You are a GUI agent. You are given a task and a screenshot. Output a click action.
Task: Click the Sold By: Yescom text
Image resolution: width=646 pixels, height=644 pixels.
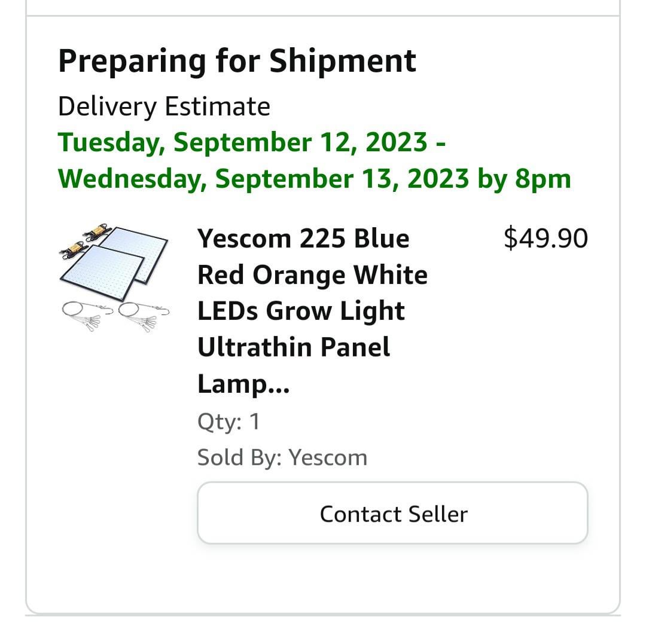coord(282,457)
